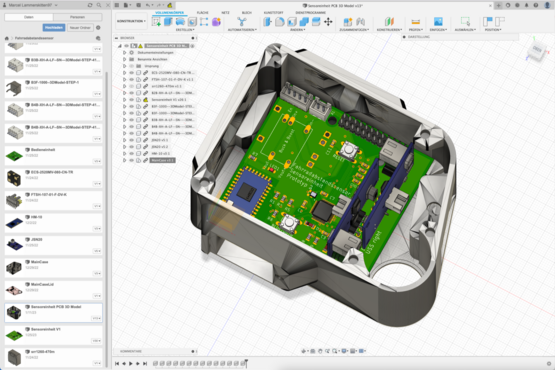Click the Prüfen measure ruler icon

click(416, 22)
